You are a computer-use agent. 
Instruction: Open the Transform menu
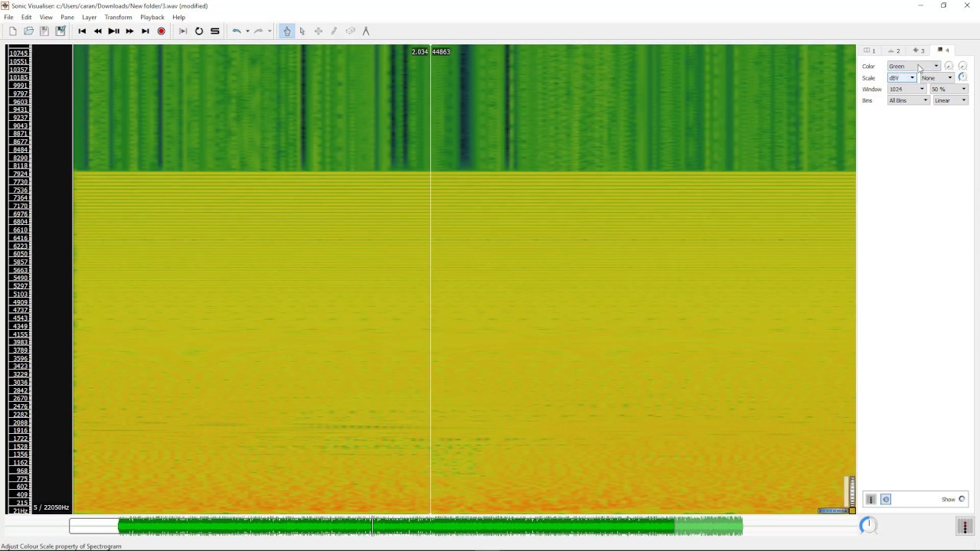point(118,17)
